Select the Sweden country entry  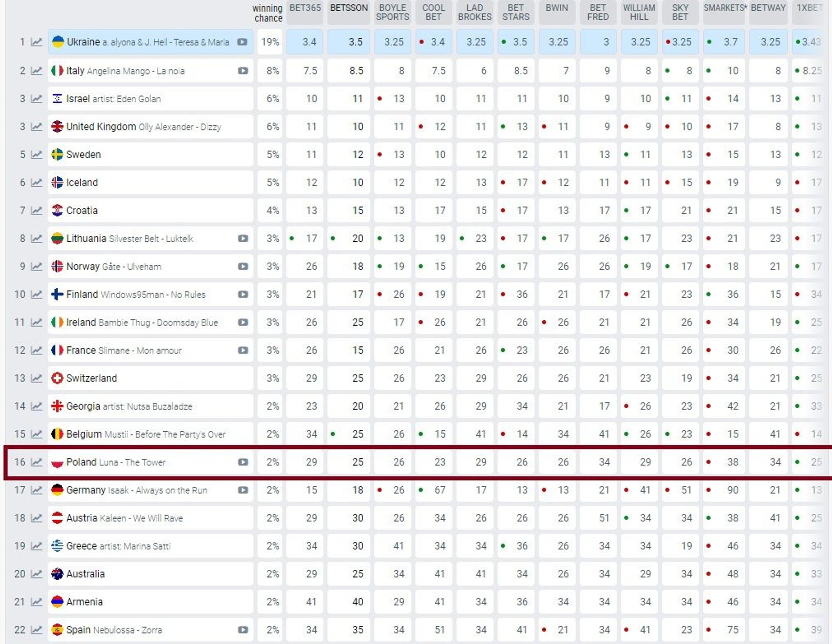(x=150, y=154)
